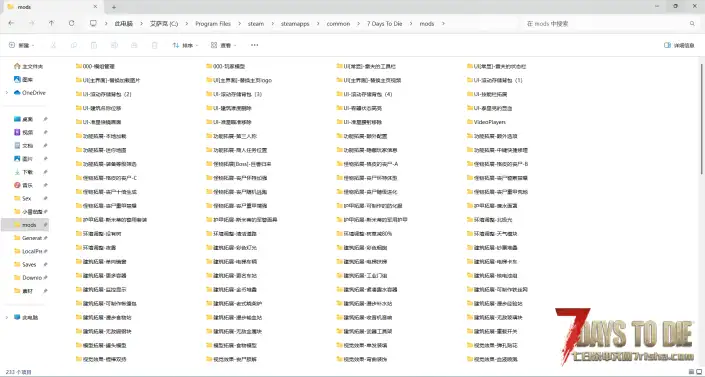Expand the OneDrive tree node
The width and height of the screenshot is (705, 377).
[7, 93]
